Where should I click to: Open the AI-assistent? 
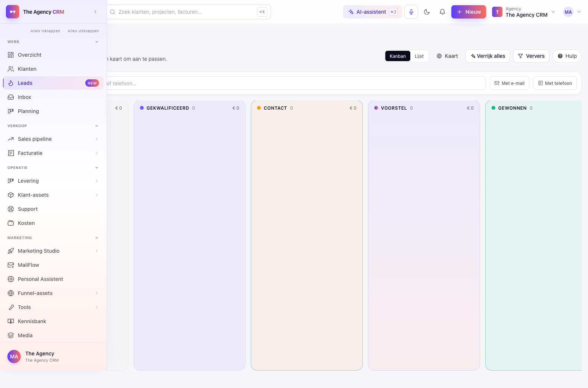click(372, 12)
